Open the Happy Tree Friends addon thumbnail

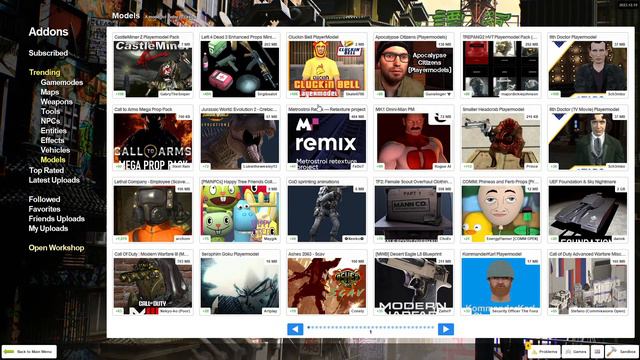(x=240, y=213)
